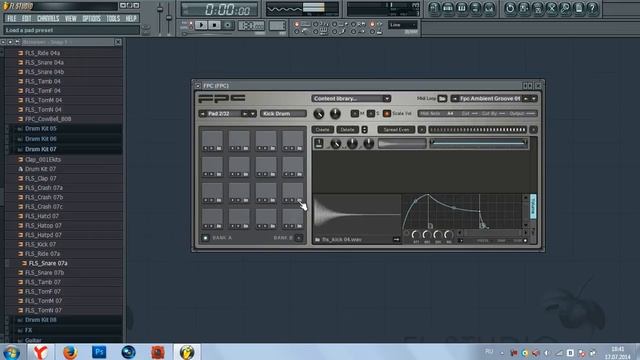
Task: Select FPC_CowBell_808 in browser
Action: pyautogui.click(x=48, y=119)
